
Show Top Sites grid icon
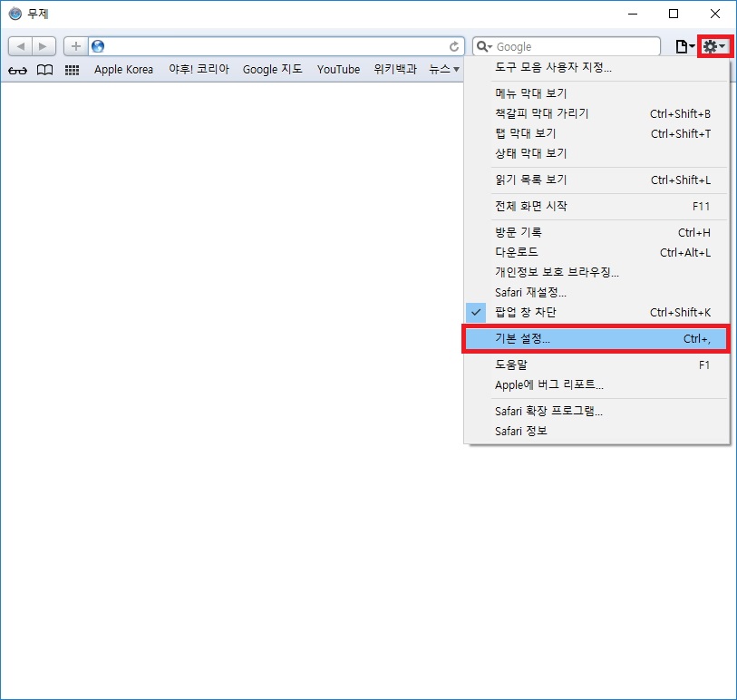72,70
